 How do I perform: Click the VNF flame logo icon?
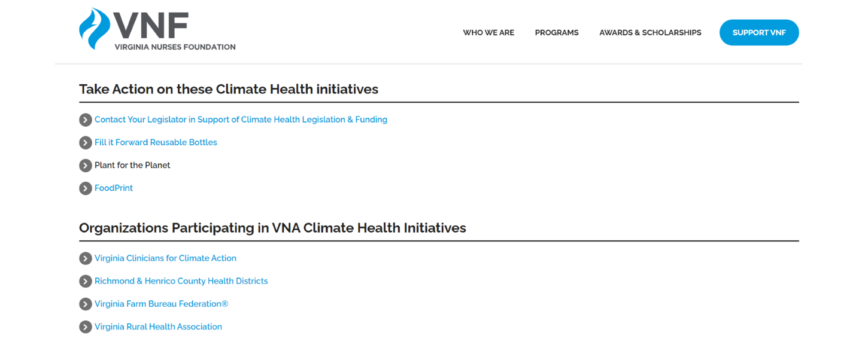point(95,29)
